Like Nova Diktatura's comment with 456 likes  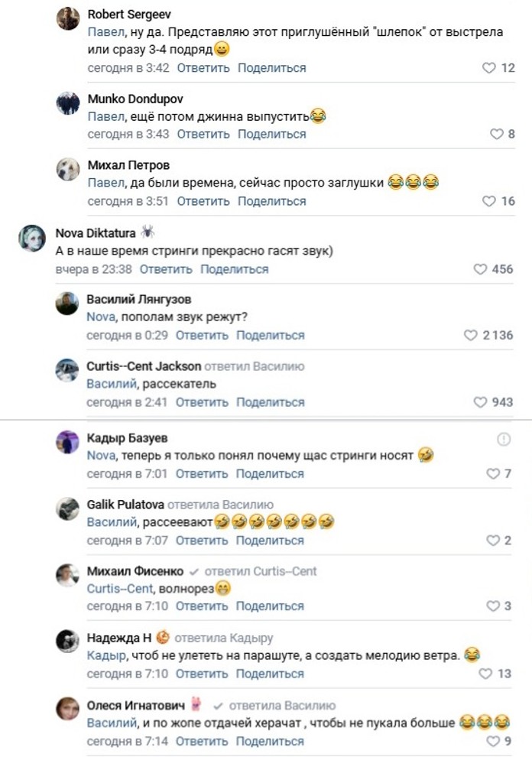pos(480,269)
